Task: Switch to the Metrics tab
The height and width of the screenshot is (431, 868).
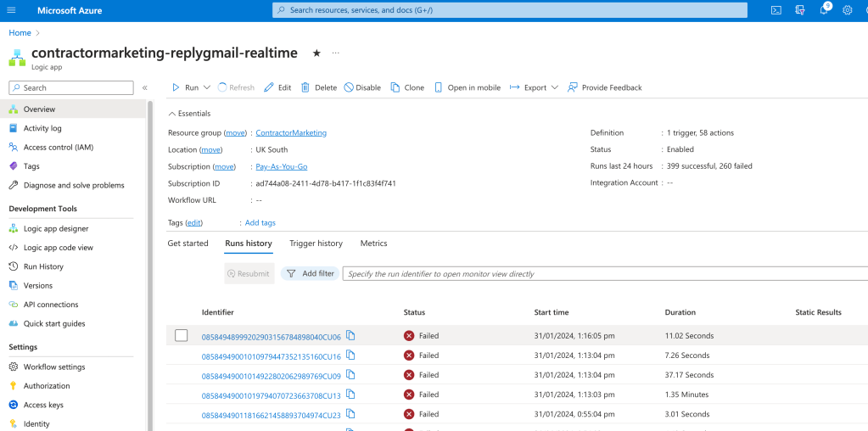Action: pyautogui.click(x=373, y=243)
